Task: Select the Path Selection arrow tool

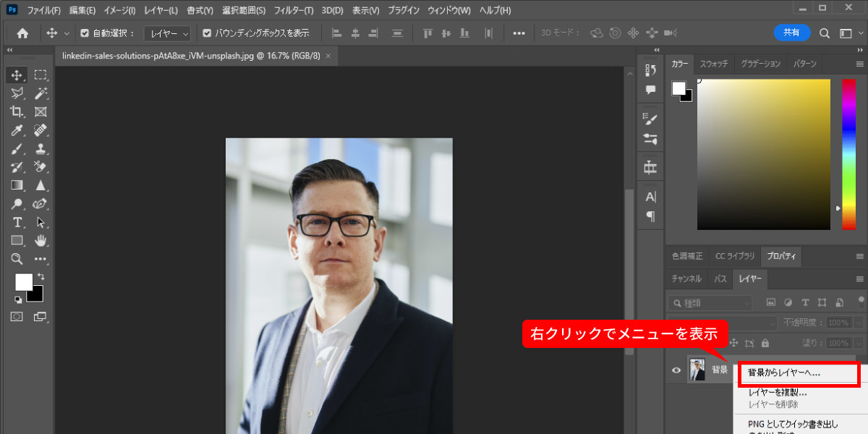Action: pos(41,222)
